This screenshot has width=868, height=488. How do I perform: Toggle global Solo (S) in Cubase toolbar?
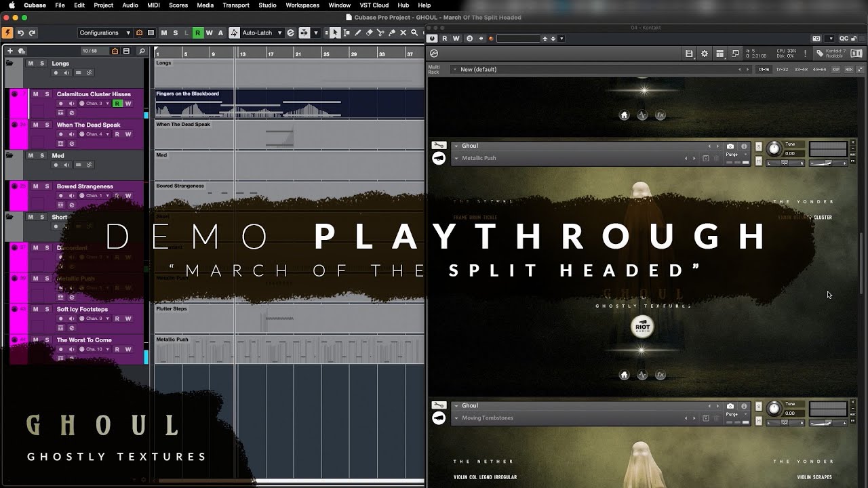[176, 33]
